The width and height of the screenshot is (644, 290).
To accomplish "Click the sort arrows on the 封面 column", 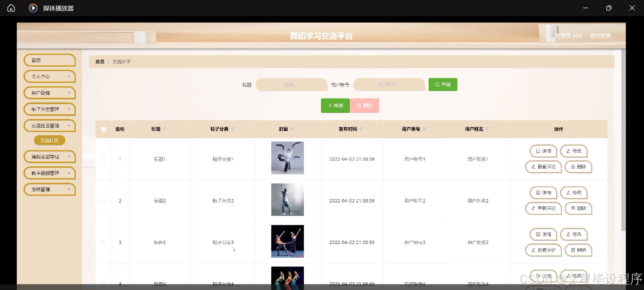I will (x=292, y=129).
